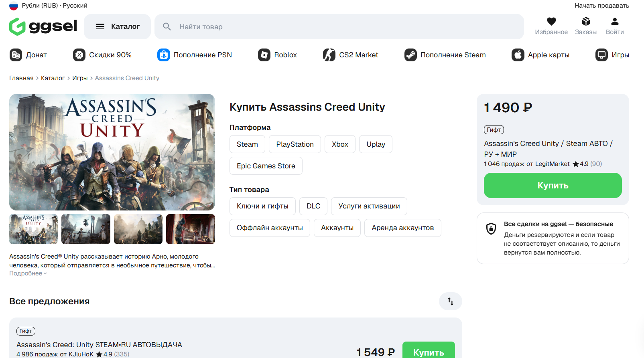This screenshot has width=644, height=358.
Task: Click the ggsel logo
Action: [43, 26]
